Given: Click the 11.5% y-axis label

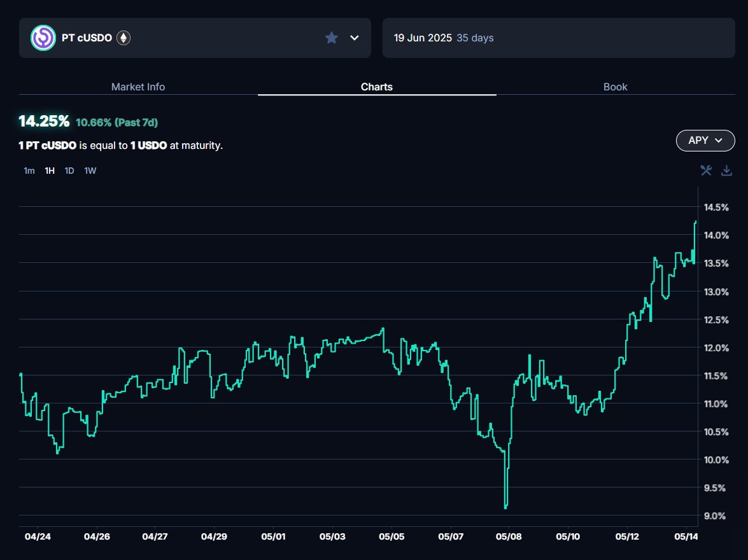Looking at the screenshot, I should (716, 376).
